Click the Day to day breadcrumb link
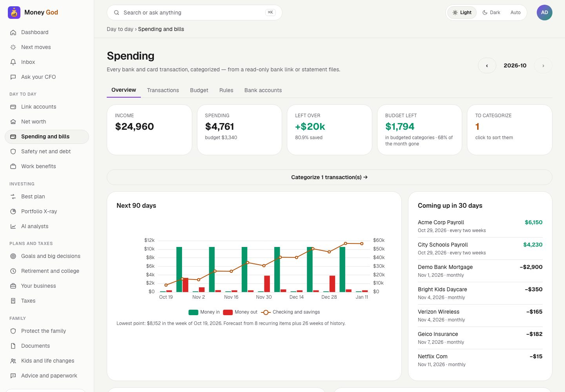 tap(120, 29)
